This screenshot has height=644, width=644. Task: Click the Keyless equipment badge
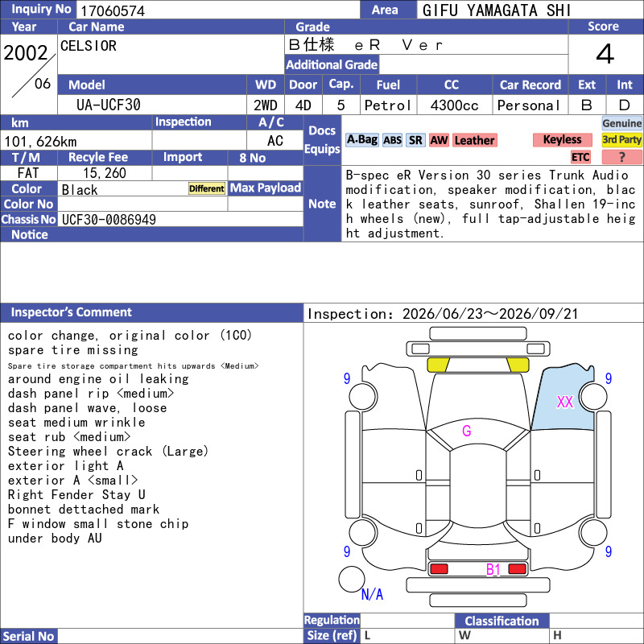click(562, 139)
